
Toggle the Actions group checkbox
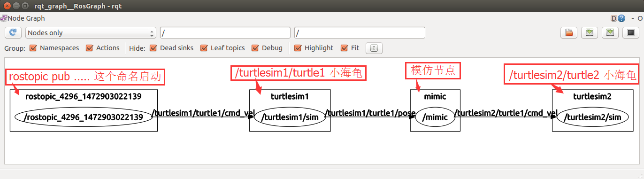tap(90, 48)
